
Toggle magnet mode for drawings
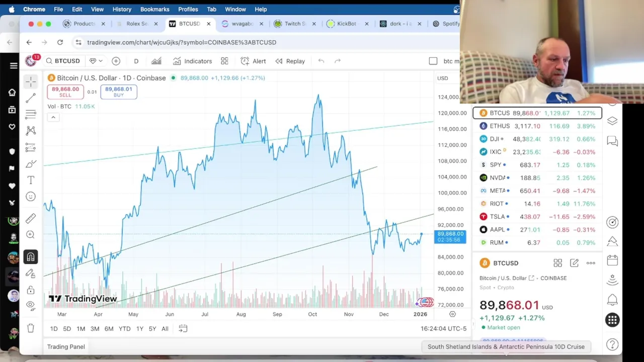31,257
